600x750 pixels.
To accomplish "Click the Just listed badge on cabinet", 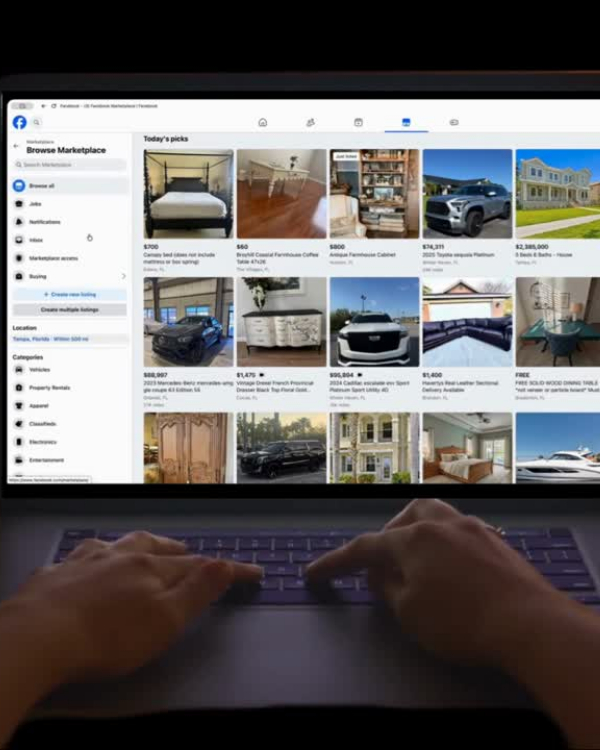I will (x=346, y=156).
